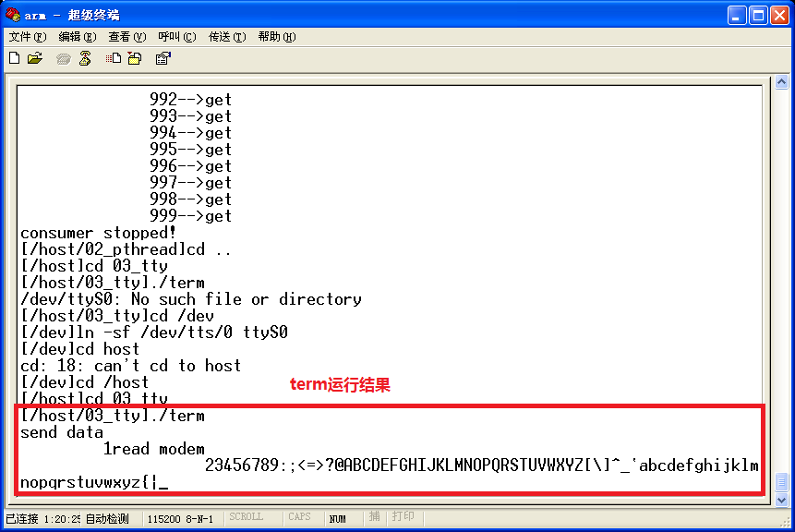Click the Receive file toolbar icon
Image resolution: width=795 pixels, height=532 pixels.
[x=135, y=58]
